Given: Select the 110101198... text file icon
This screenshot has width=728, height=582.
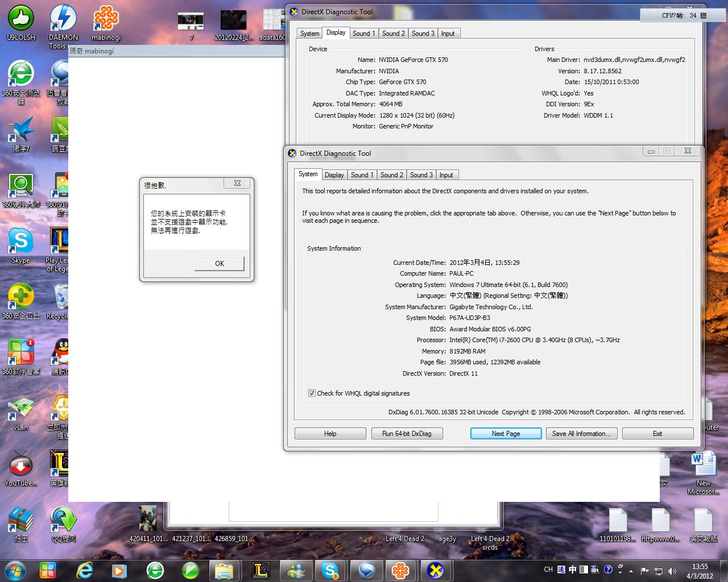Looking at the screenshot, I should [618, 525].
